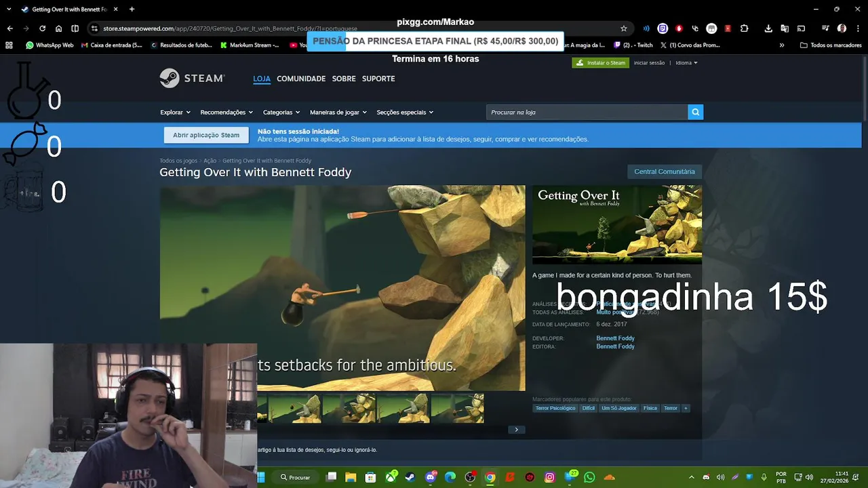The image size is (868, 488).
Task: Open the Xbox app on the taskbar
Action: [x=391, y=477]
